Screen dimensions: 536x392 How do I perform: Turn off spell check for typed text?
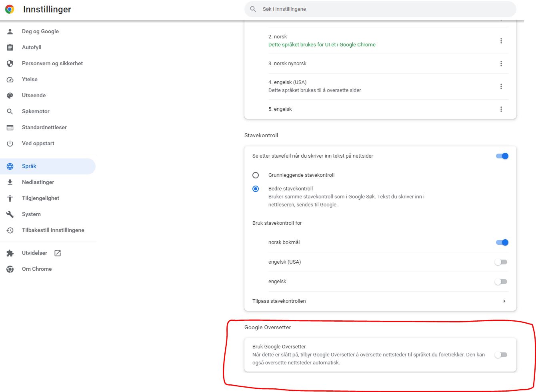[502, 156]
